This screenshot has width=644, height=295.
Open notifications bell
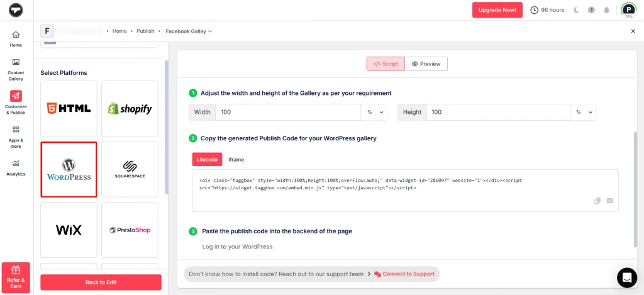(x=606, y=10)
